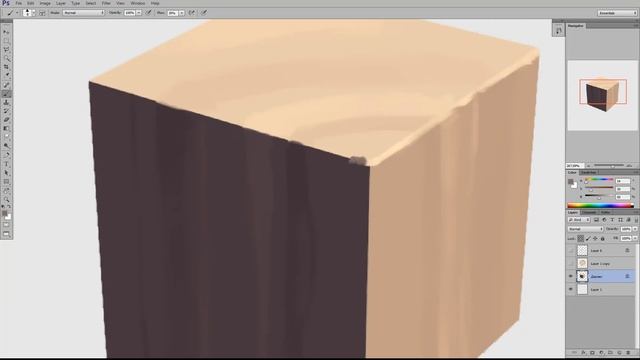Select the History Brush tool
The image size is (640, 360).
(6, 111)
